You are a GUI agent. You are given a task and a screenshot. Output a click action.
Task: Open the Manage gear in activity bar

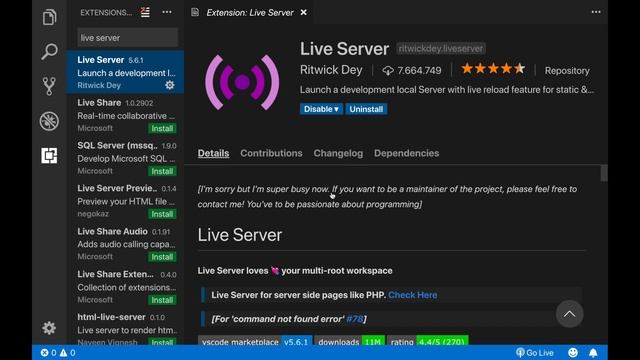pyautogui.click(x=49, y=328)
